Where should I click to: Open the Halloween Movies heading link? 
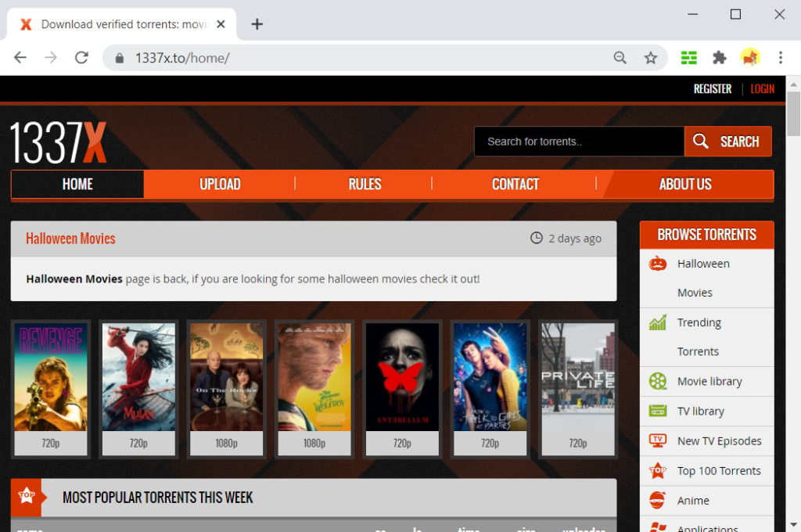(70, 239)
